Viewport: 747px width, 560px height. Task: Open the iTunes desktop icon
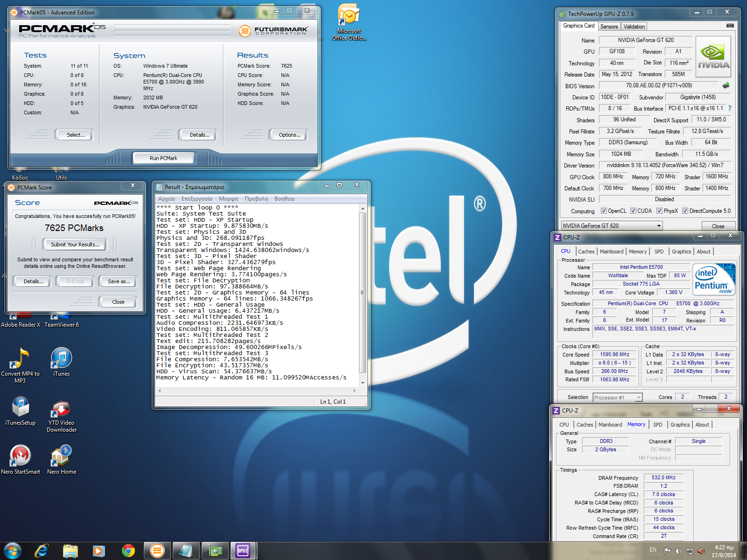[x=61, y=362]
